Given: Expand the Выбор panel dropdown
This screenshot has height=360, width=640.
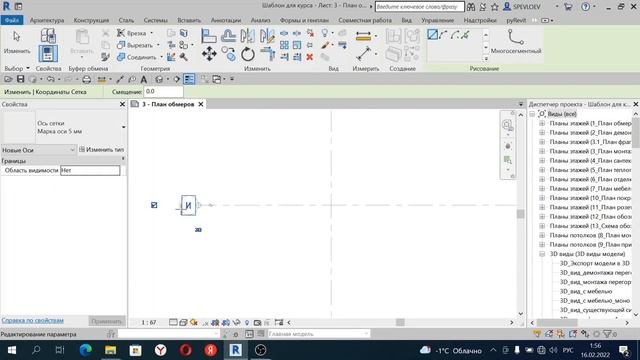Looking at the screenshot, I should point(28,68).
